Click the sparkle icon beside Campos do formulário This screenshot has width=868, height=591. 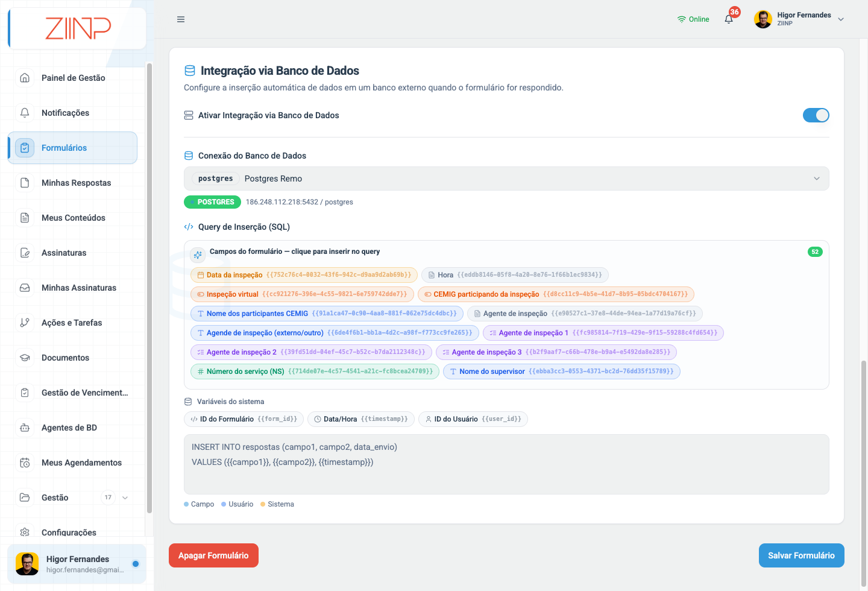point(198,254)
